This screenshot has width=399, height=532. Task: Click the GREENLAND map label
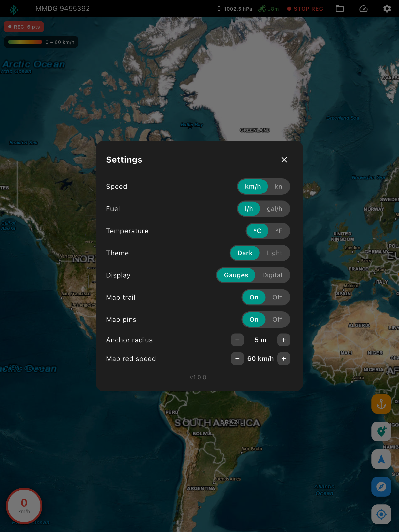click(x=255, y=130)
